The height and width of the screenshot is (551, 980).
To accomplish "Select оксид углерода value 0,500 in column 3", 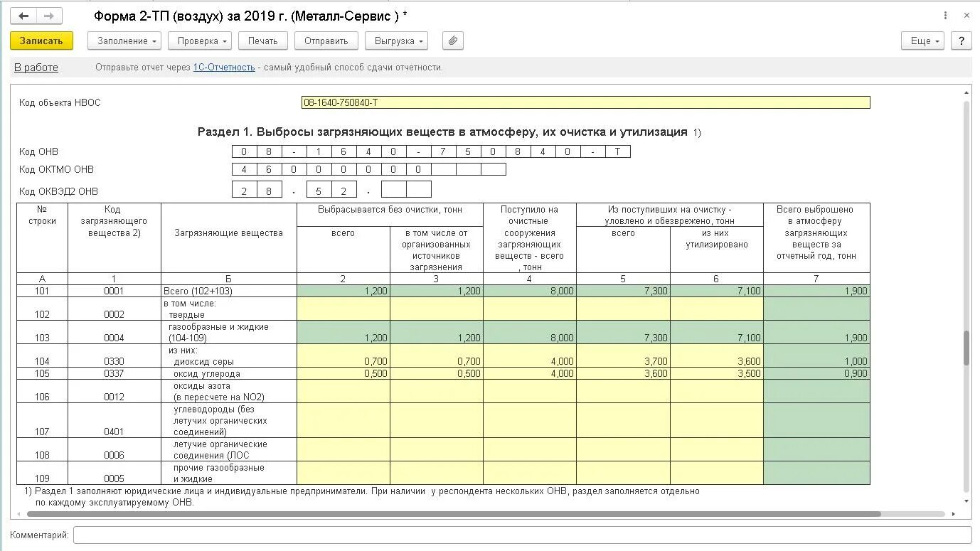I will click(437, 373).
